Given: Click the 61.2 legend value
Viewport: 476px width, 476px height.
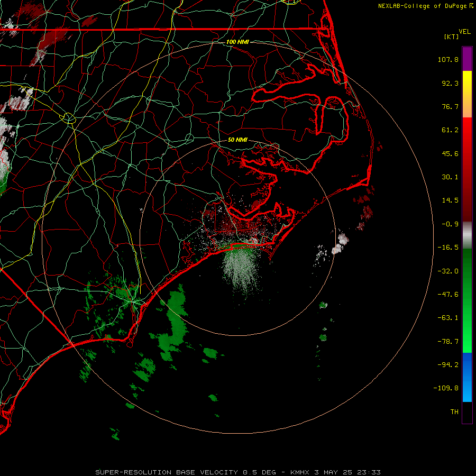Looking at the screenshot, I should pyautogui.click(x=450, y=130).
